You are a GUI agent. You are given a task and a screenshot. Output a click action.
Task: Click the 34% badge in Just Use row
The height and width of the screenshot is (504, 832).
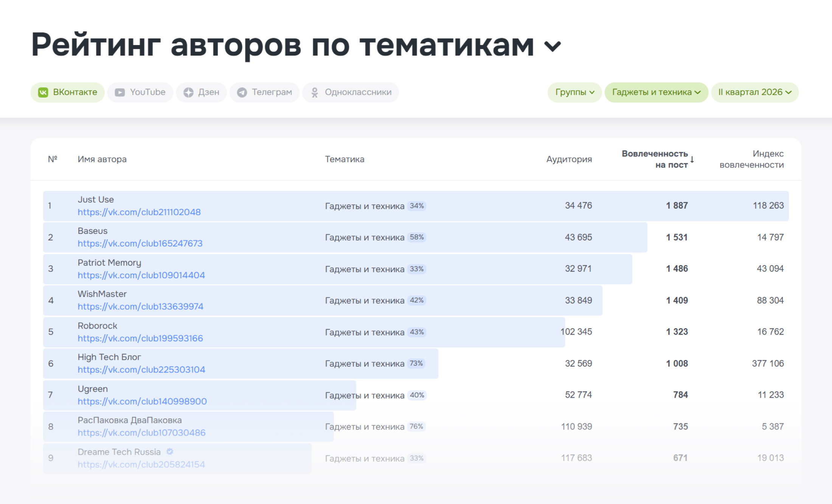[417, 206]
